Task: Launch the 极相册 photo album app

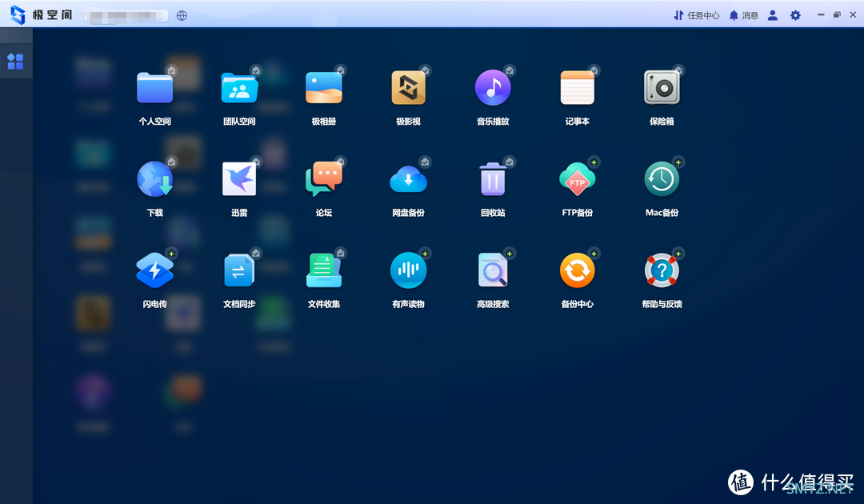Action: [x=324, y=88]
